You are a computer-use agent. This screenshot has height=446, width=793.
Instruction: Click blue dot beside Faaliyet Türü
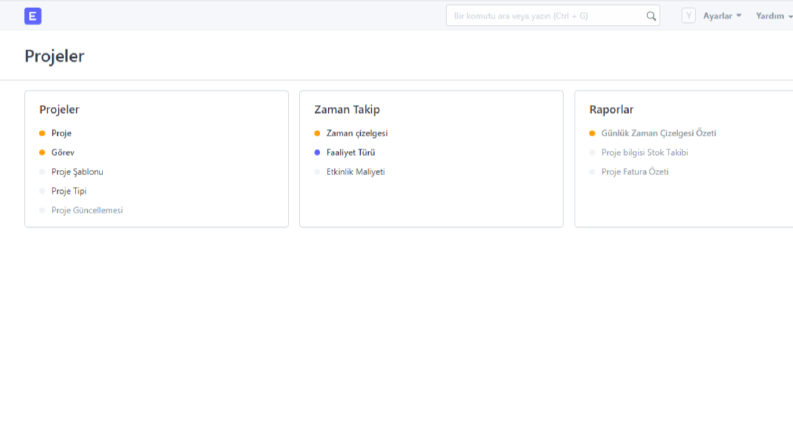point(317,153)
